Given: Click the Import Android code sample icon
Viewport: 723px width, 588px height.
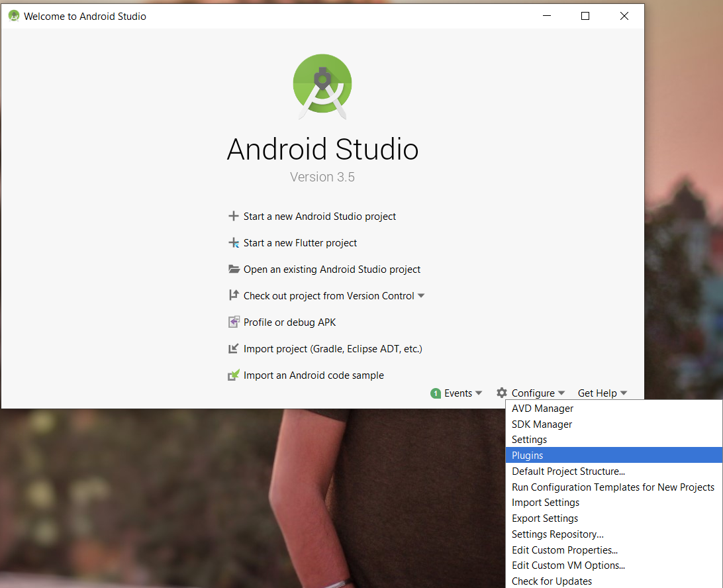Looking at the screenshot, I should [x=233, y=375].
